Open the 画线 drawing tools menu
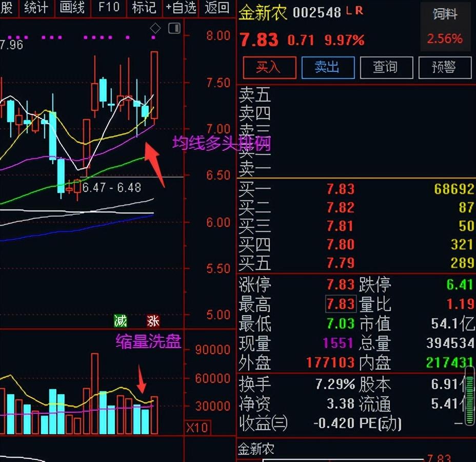 [72, 8]
